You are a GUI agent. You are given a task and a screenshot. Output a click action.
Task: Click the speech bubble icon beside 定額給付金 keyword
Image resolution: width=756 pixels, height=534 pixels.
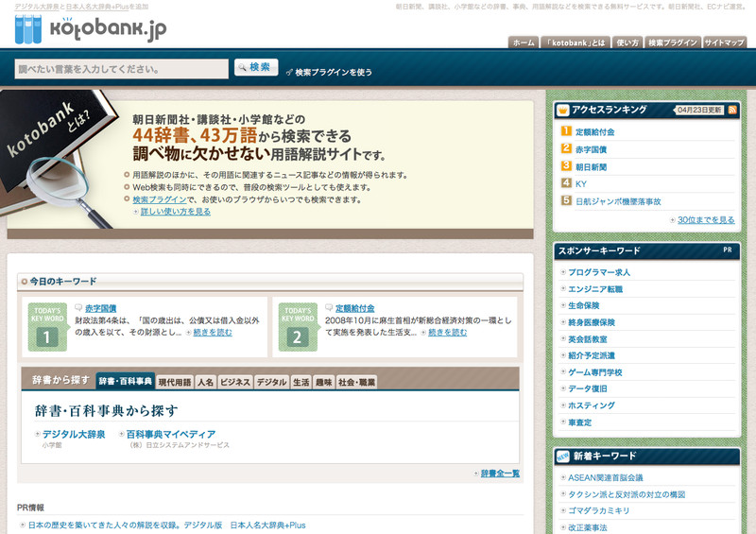point(329,307)
